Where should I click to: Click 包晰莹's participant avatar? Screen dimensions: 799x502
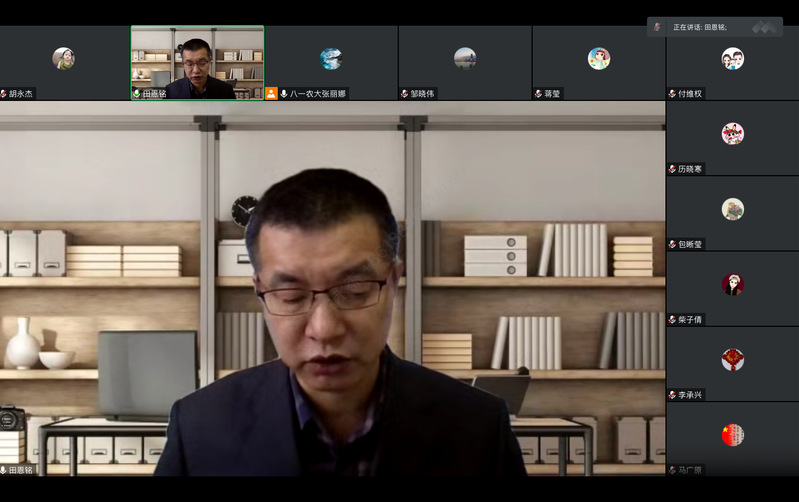click(732, 209)
